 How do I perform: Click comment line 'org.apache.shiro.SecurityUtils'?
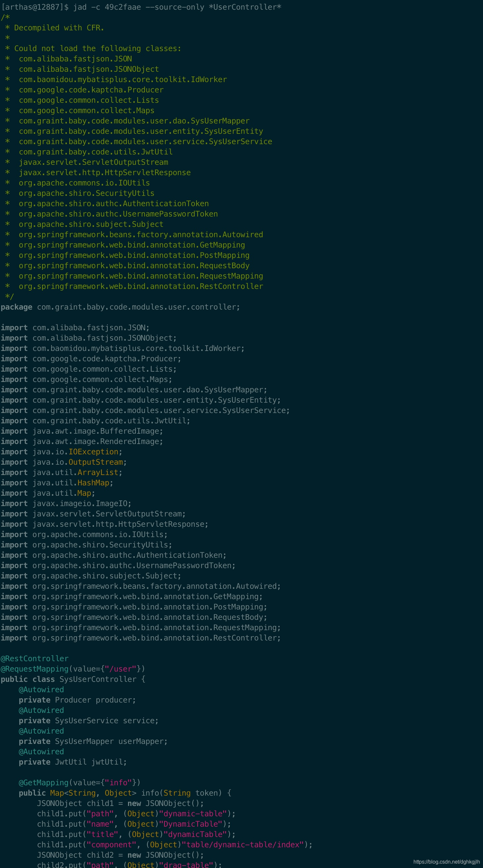coord(80,194)
